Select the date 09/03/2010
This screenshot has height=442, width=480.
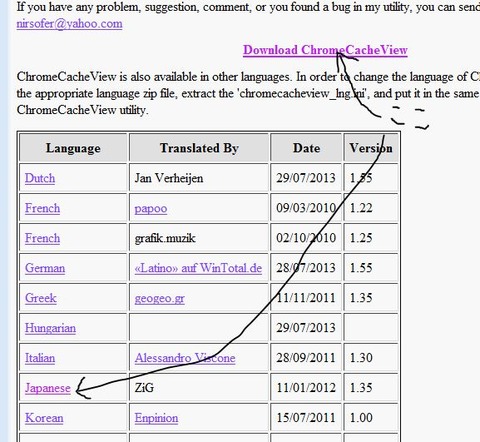(306, 208)
